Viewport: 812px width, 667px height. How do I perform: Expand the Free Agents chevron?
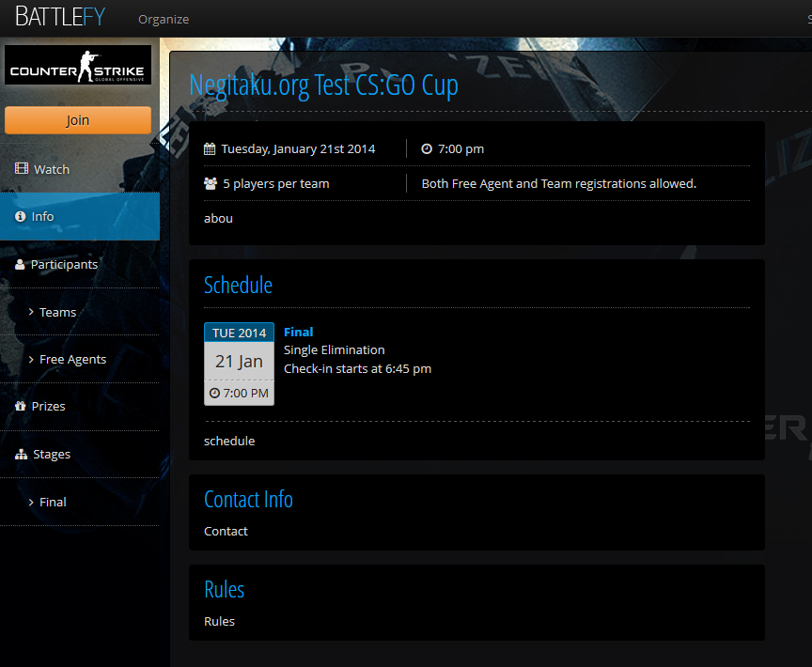31,359
